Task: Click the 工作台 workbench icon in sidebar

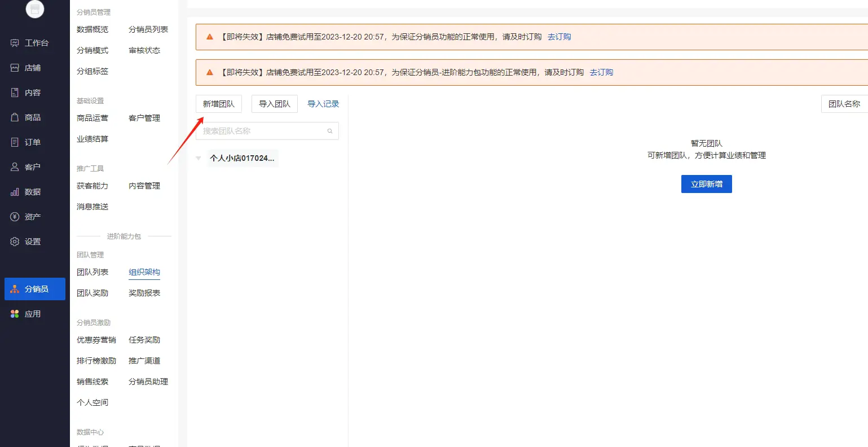Action: click(x=15, y=43)
